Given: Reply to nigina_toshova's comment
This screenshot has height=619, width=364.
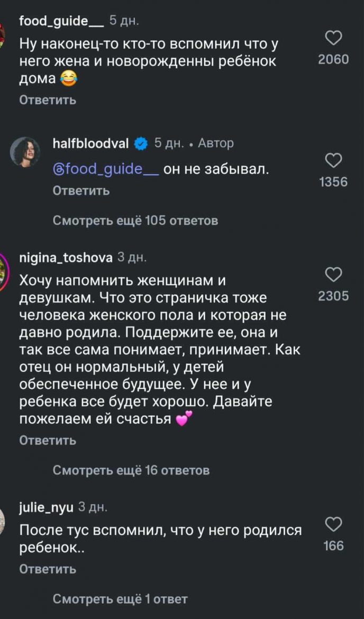Looking at the screenshot, I should (48, 440).
